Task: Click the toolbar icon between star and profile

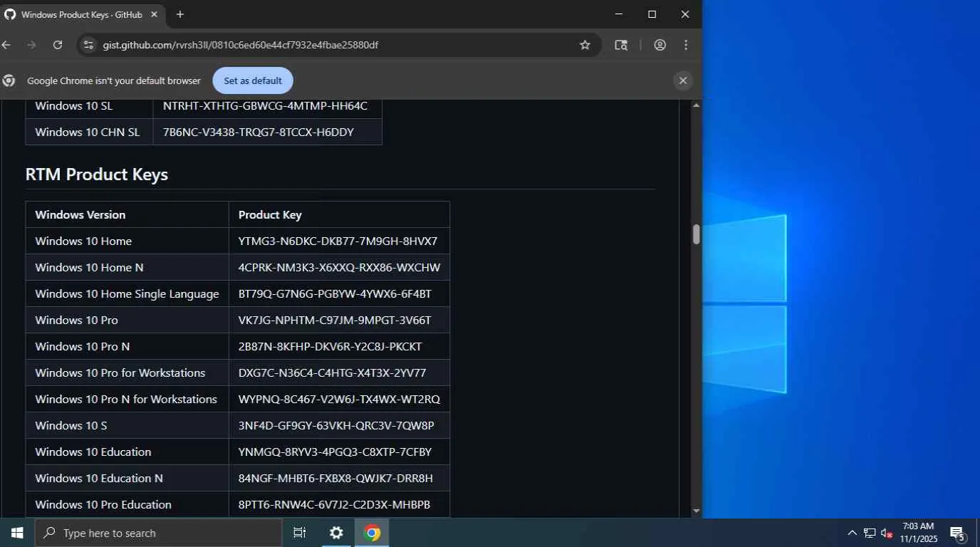Action: [x=621, y=45]
